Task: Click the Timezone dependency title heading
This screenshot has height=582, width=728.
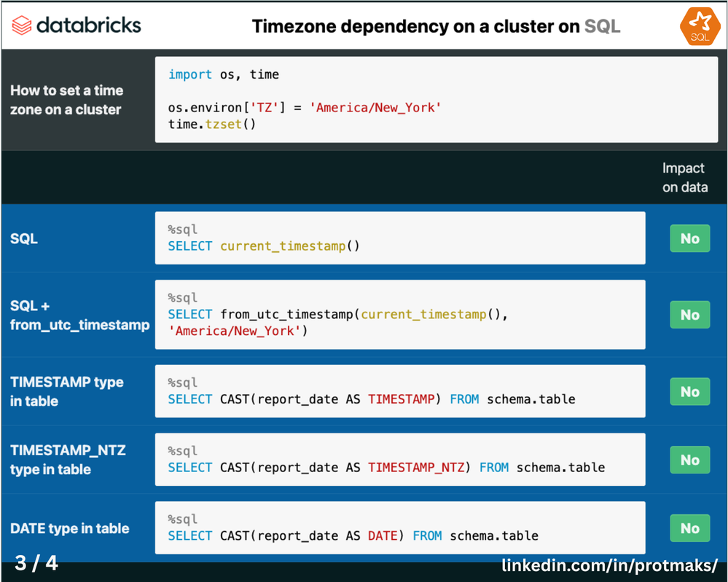Action: coord(436,26)
